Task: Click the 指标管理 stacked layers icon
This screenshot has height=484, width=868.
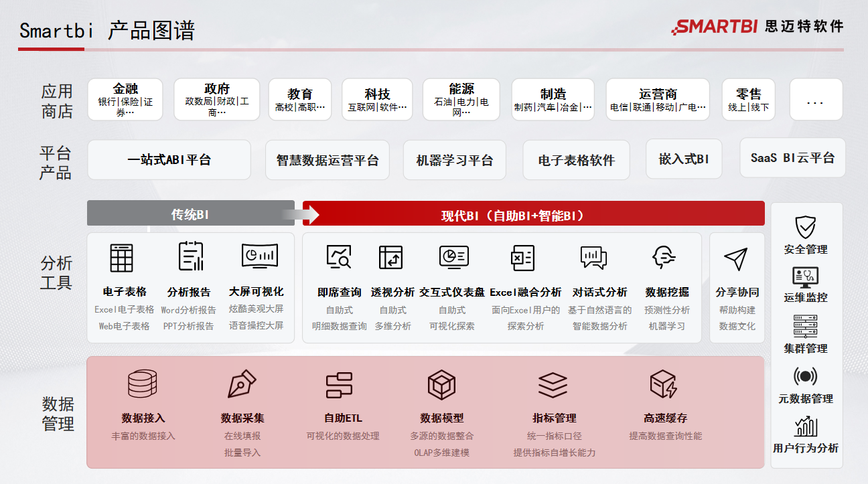Action: coord(553,386)
